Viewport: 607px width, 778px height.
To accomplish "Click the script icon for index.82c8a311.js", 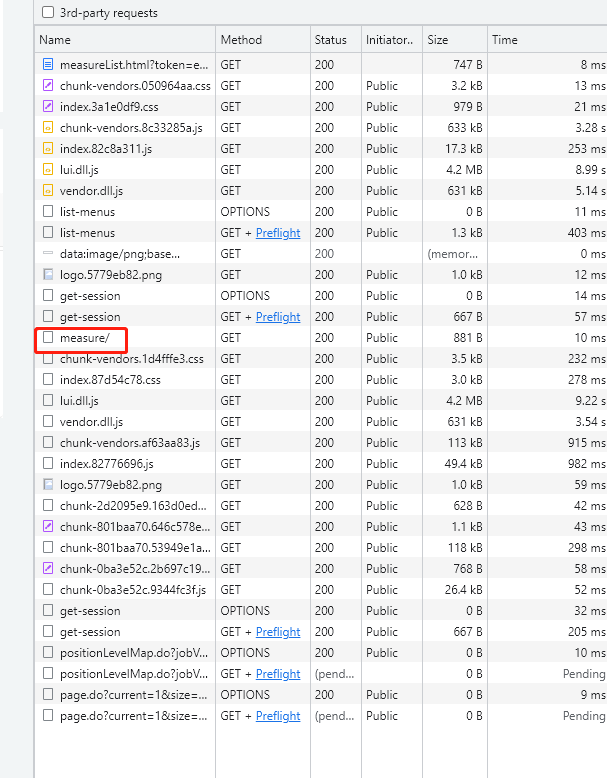I will (x=48, y=149).
